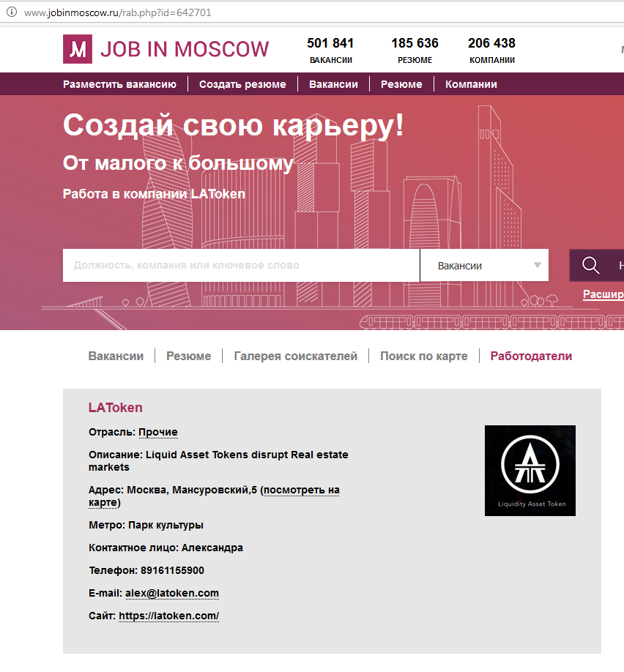This screenshot has height=672, width=624.
Task: Open Создать резюме in the top menu
Action: pyautogui.click(x=242, y=84)
